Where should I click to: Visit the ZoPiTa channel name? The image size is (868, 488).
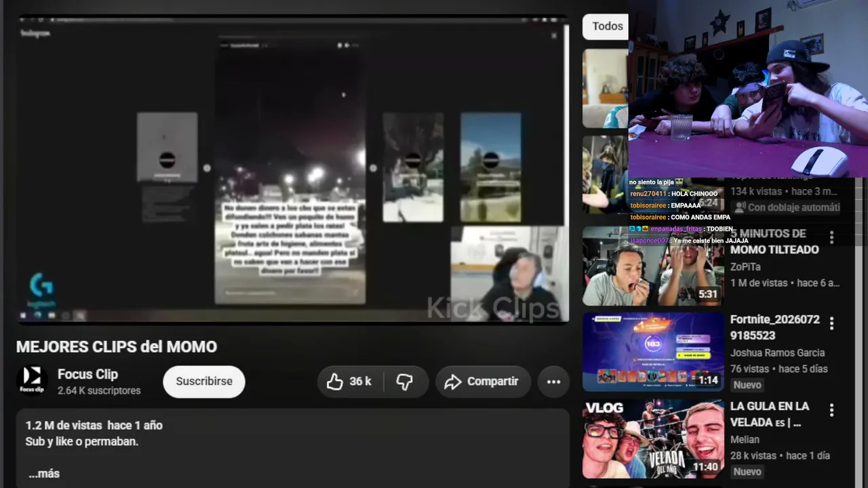click(745, 267)
